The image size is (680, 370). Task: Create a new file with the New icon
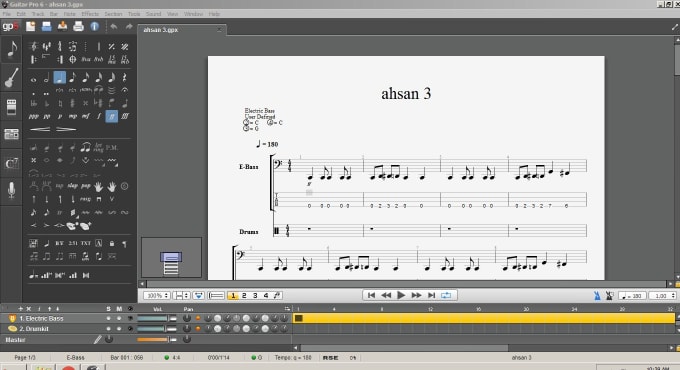(x=30, y=26)
